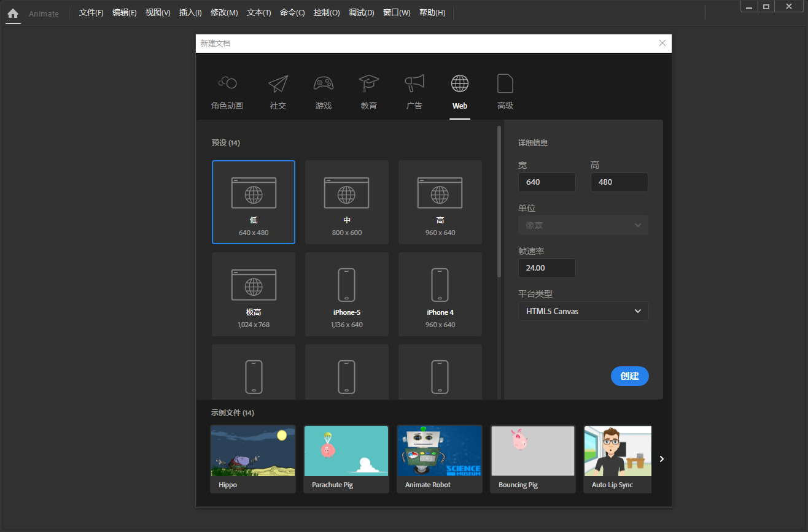Click the 高 height field
The height and width of the screenshot is (532, 808).
(620, 182)
